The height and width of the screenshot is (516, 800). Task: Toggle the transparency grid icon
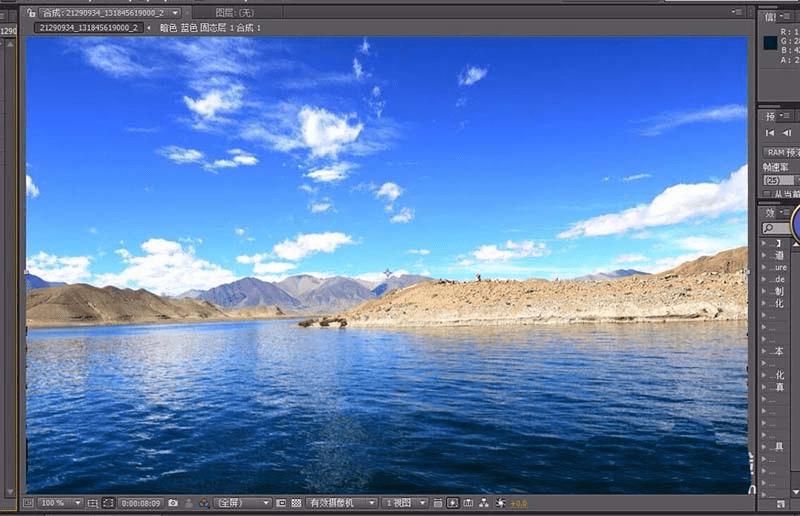point(296,503)
